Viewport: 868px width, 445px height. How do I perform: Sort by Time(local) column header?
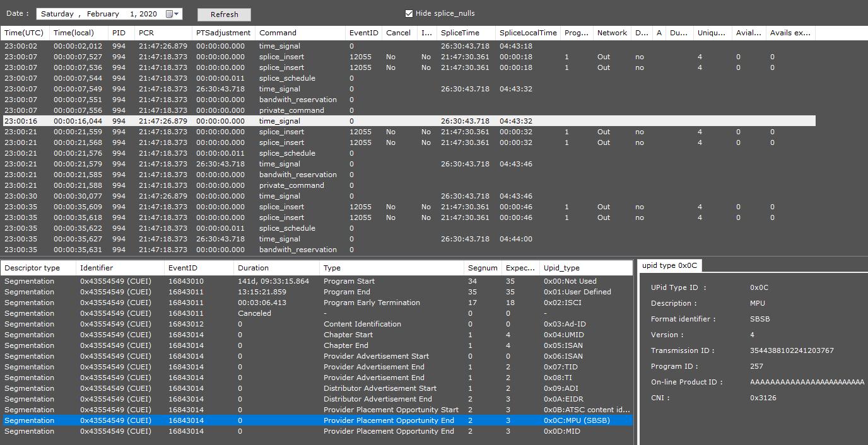(x=79, y=33)
